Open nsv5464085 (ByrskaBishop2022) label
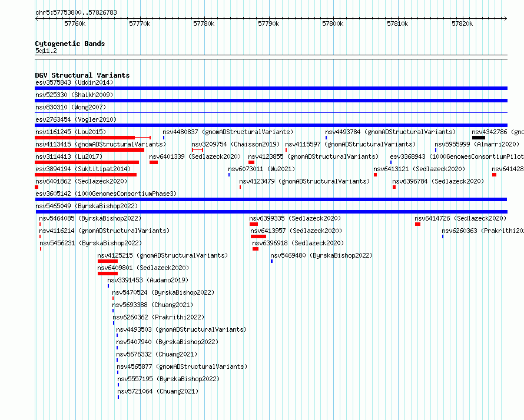The width and height of the screenshot is (524, 420). (90, 218)
